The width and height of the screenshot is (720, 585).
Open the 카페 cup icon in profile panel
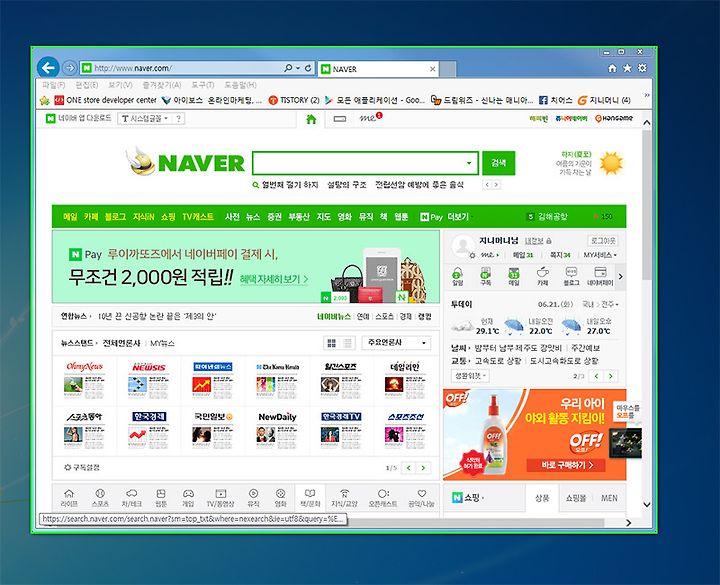click(x=543, y=276)
